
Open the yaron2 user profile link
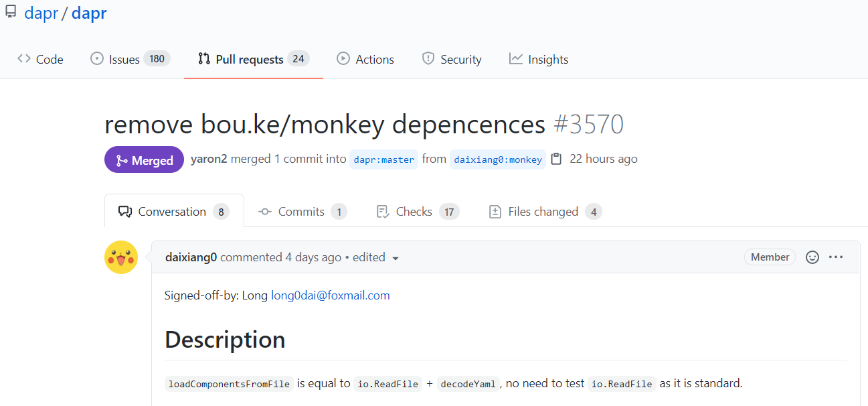coord(209,159)
